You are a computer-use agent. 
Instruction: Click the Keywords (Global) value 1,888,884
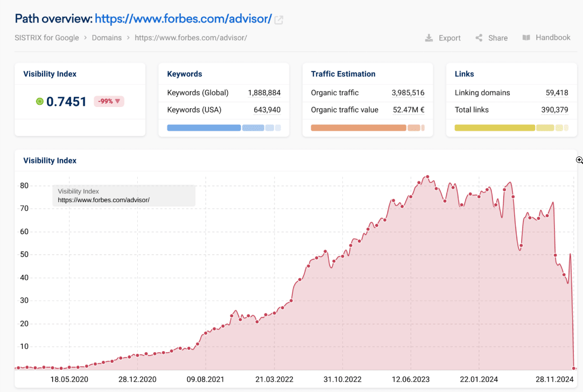pos(264,92)
